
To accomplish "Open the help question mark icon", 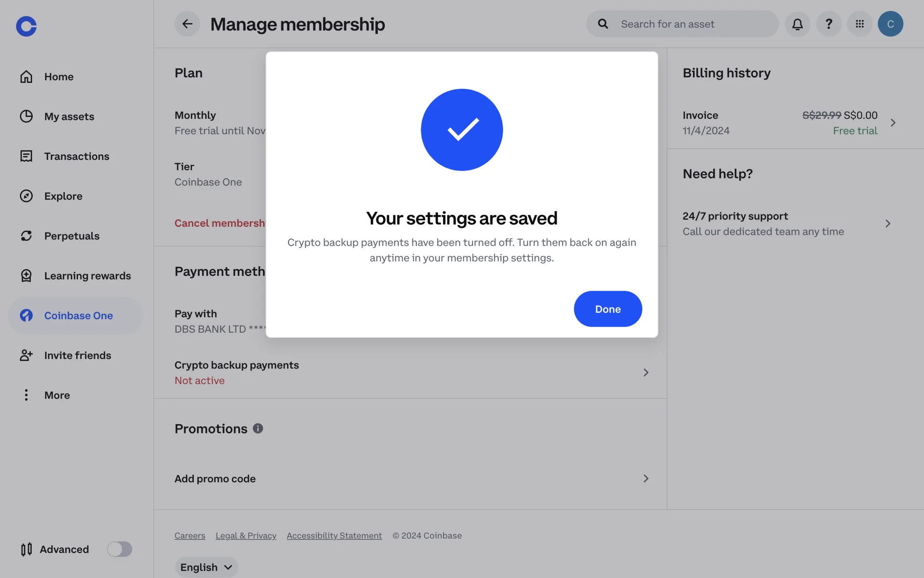I will click(x=829, y=24).
